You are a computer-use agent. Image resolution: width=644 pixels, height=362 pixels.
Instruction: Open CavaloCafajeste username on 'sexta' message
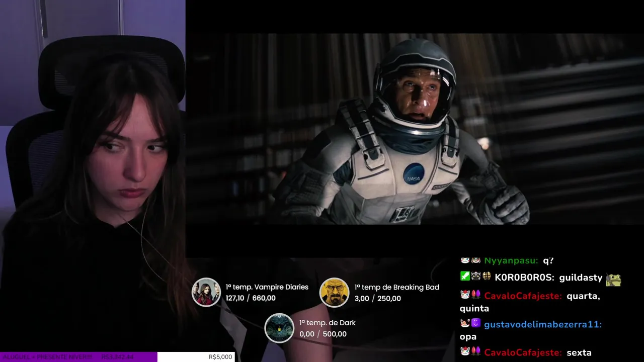[523, 352]
